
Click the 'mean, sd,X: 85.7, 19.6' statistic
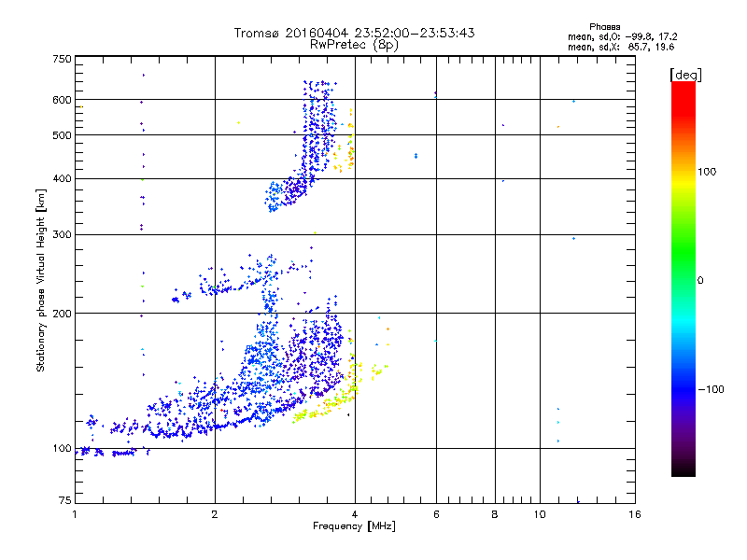621,47
